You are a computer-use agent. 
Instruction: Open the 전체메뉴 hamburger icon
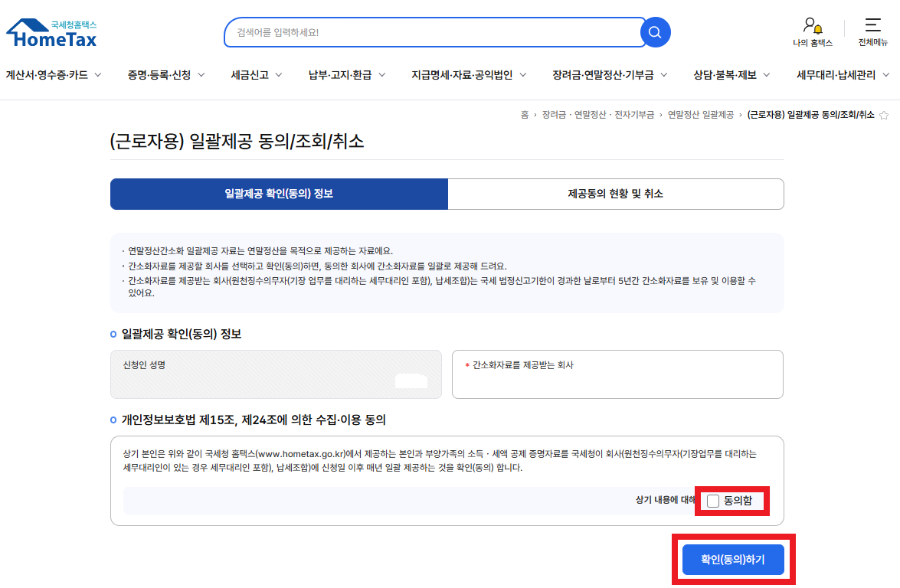[x=875, y=24]
